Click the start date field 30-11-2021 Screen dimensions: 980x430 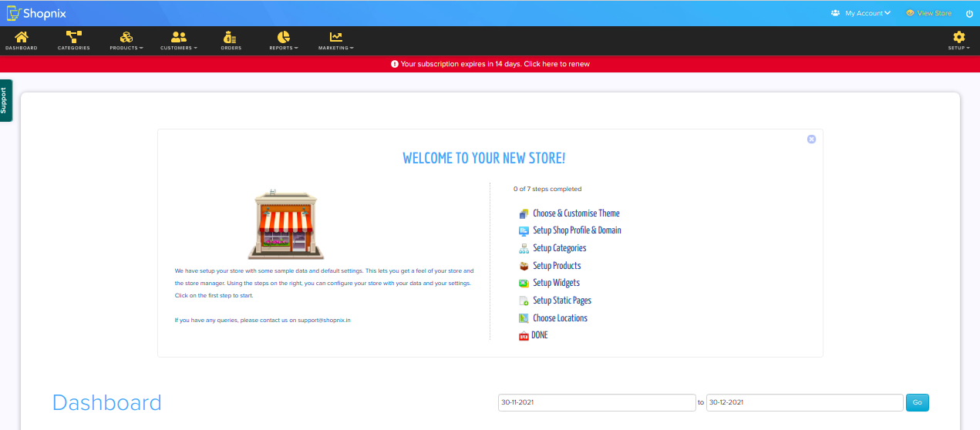click(597, 402)
